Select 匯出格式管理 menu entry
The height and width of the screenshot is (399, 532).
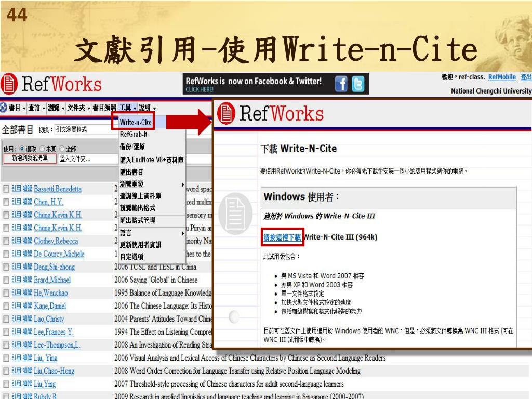[137, 220]
